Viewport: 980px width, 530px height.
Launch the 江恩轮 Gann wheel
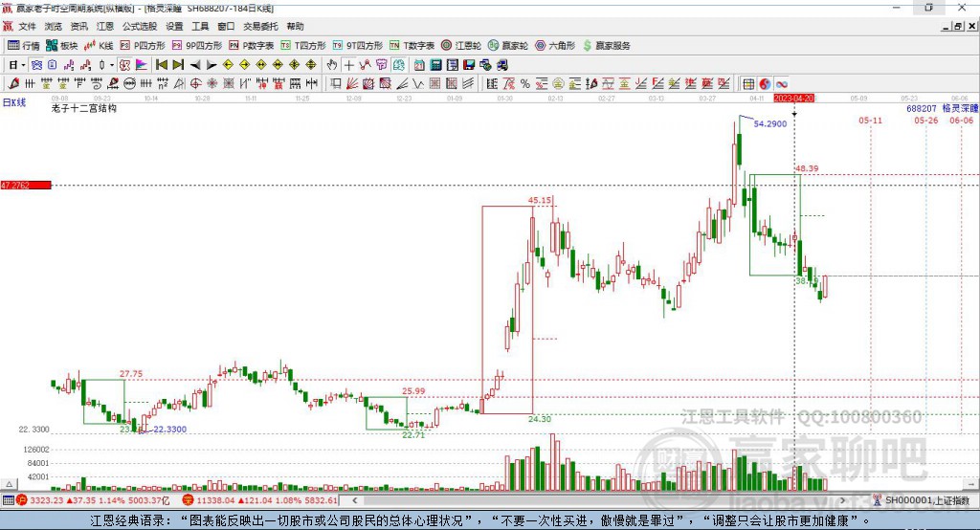[x=461, y=46]
